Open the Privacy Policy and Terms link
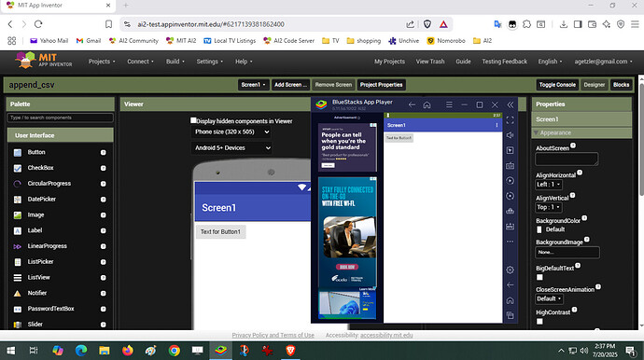The image size is (644, 360). point(273,336)
